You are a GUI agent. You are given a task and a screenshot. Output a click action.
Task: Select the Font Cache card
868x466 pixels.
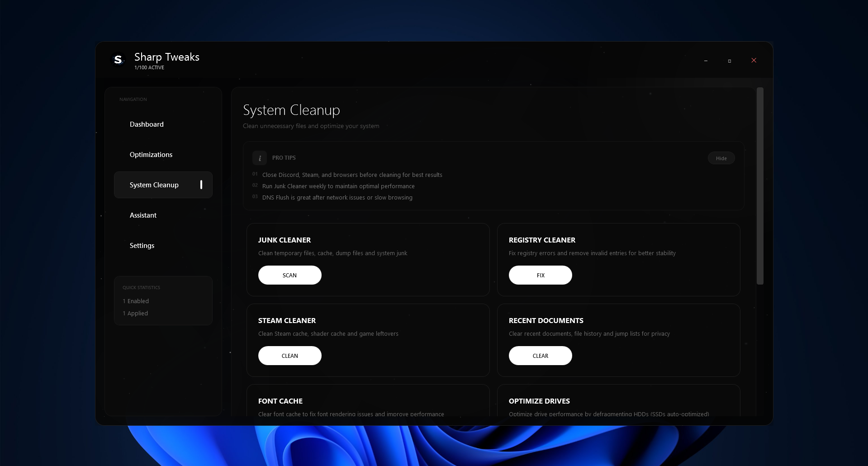coord(368,401)
